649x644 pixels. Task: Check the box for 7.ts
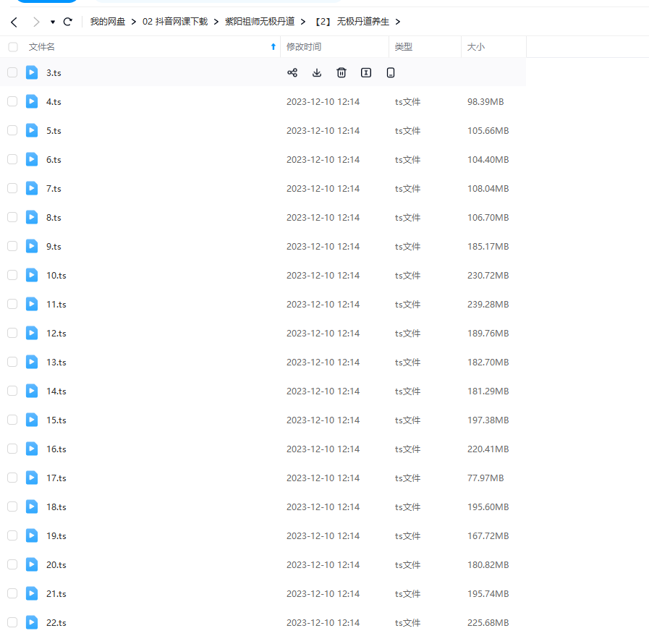point(12,188)
